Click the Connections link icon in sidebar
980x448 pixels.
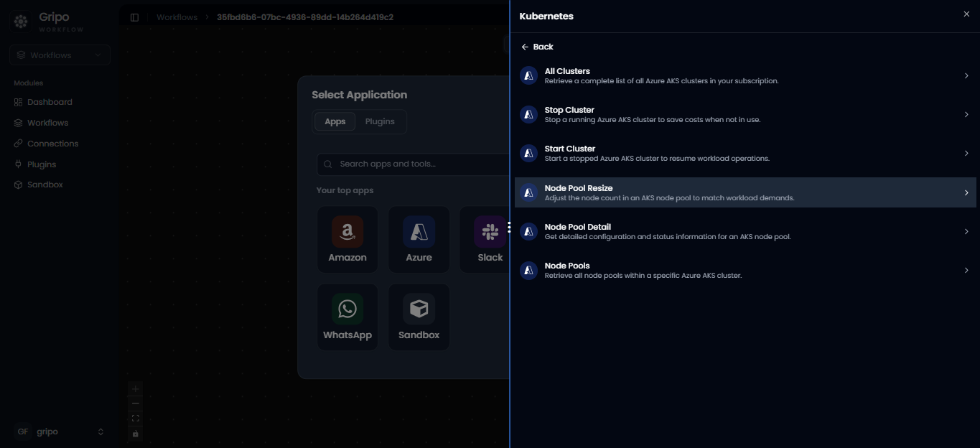coord(19,144)
